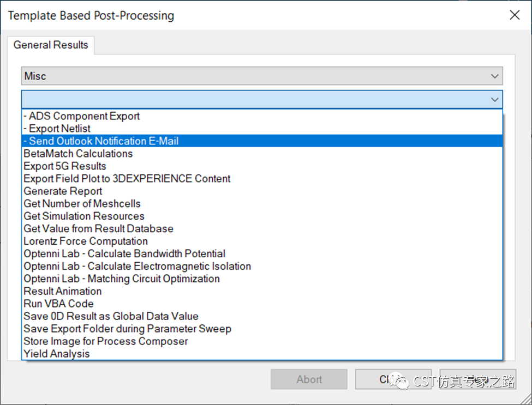Pick Save Export Folder during Parameter Sweep
Viewport: 532px width, 405px height.
click(x=261, y=329)
